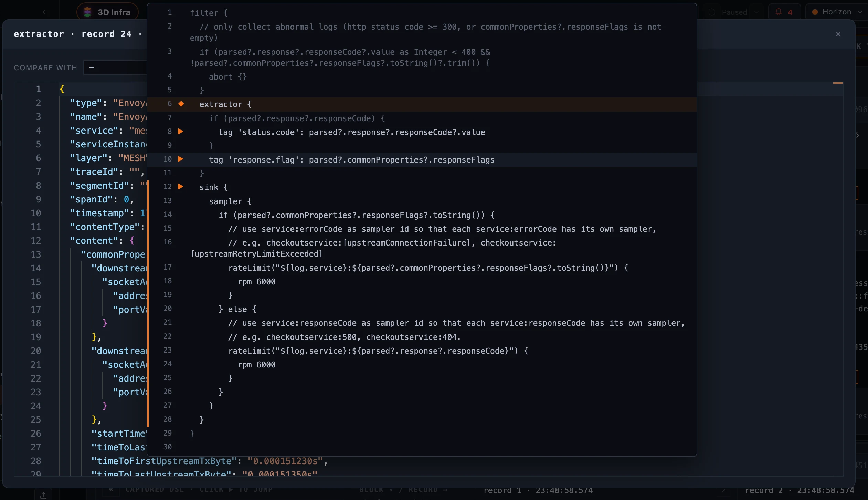Click the share/export icon at bottom left
The height and width of the screenshot is (500, 868).
pos(43,495)
